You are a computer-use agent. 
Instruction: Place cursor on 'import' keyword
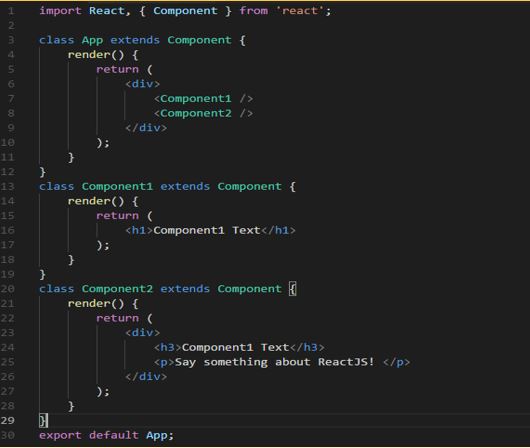point(60,11)
